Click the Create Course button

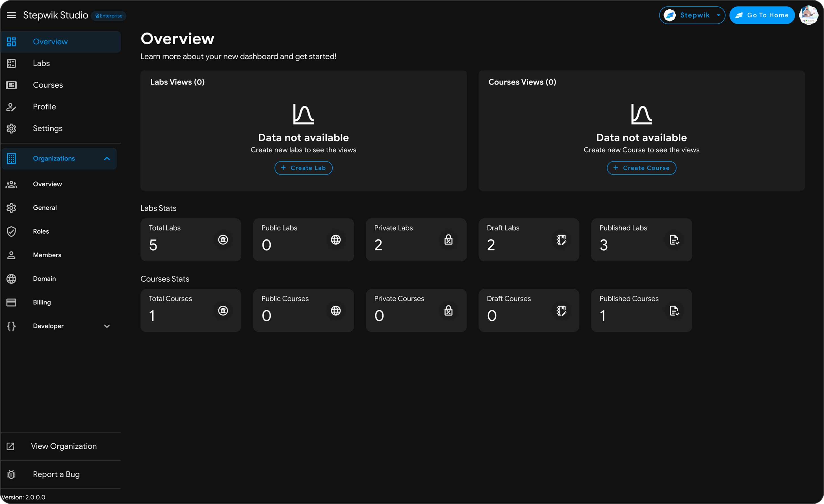[x=641, y=168]
